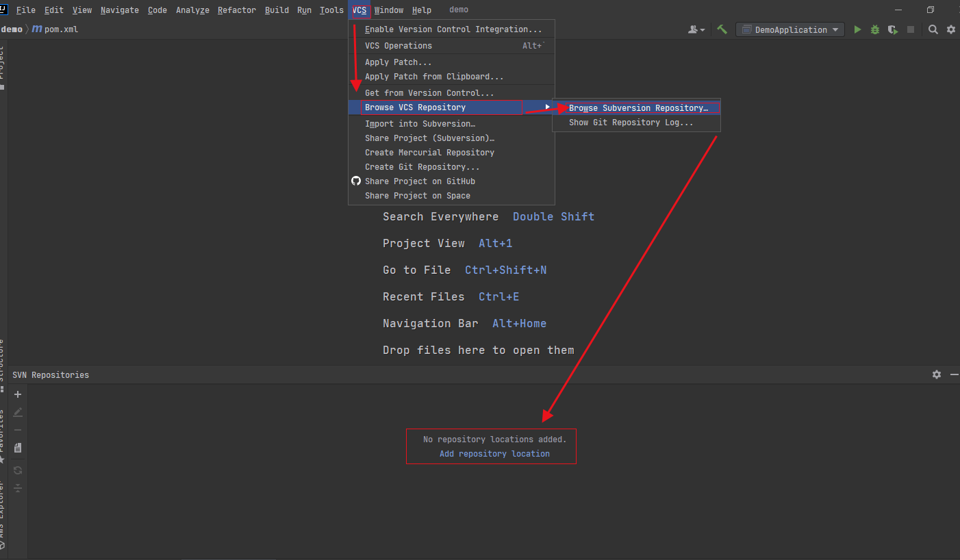Open the Structure tool window tab

[3, 366]
